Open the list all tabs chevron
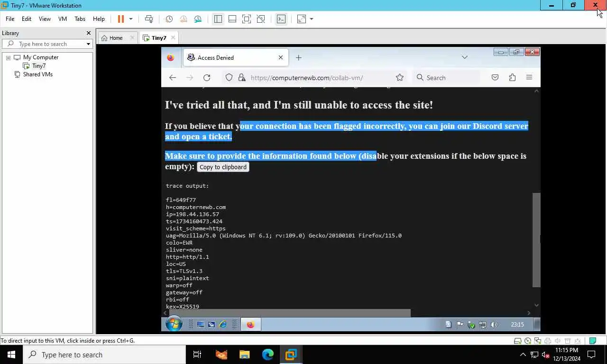Screen dimensions: 607x364 click(465, 57)
